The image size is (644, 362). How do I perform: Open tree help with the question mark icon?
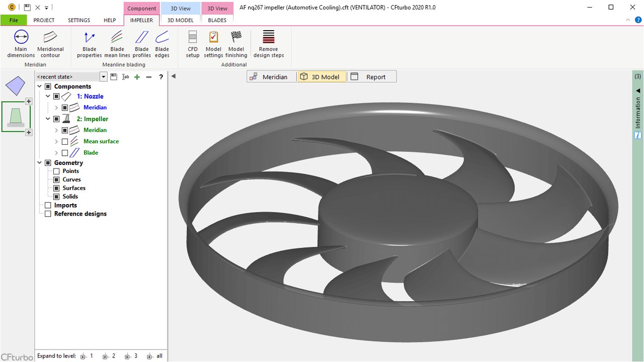161,77
